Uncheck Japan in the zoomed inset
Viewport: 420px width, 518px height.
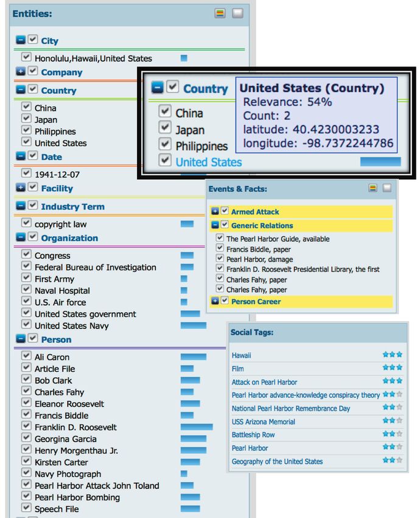click(164, 127)
